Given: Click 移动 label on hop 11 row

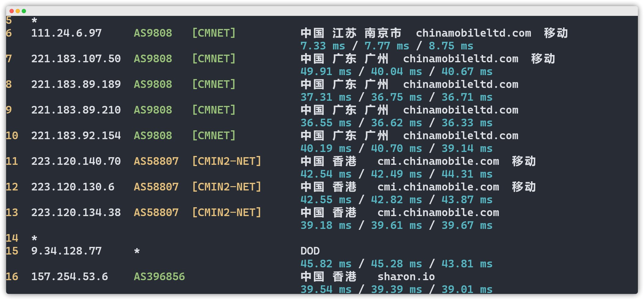Looking at the screenshot, I should tap(524, 161).
